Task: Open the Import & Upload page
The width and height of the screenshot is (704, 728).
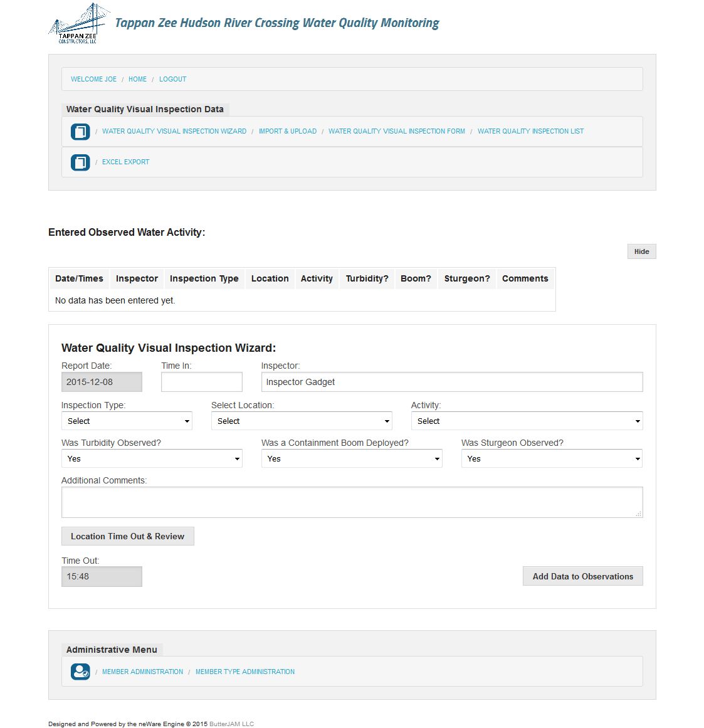Action: click(x=287, y=132)
